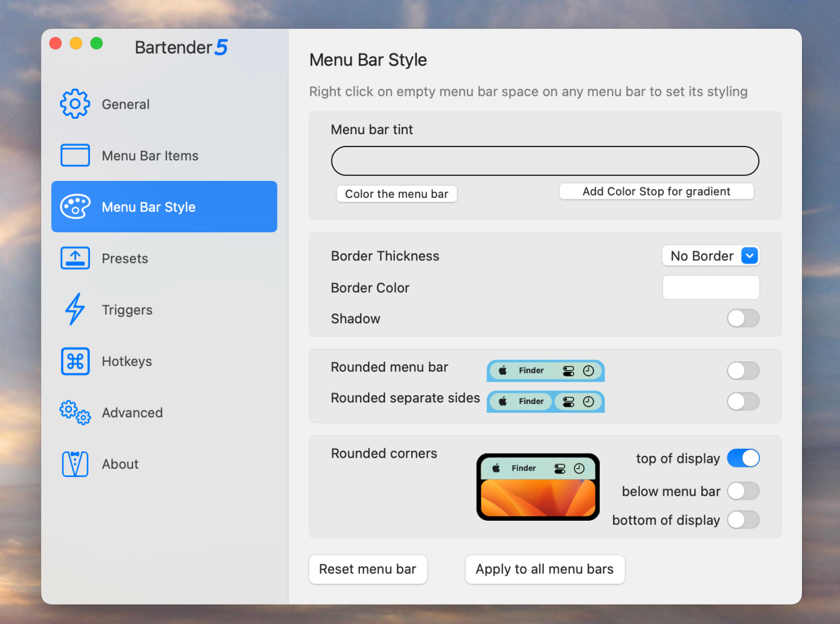Select the Menu Bar Items icon

tap(75, 155)
